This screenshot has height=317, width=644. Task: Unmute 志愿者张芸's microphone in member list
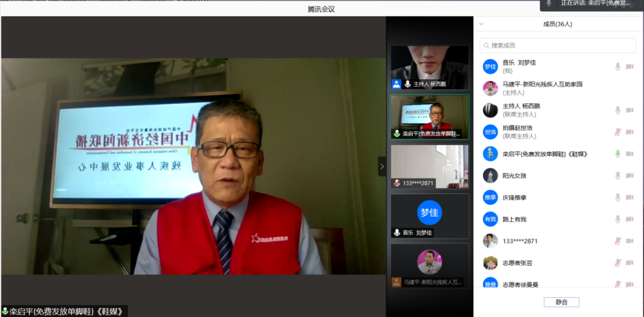(618, 263)
